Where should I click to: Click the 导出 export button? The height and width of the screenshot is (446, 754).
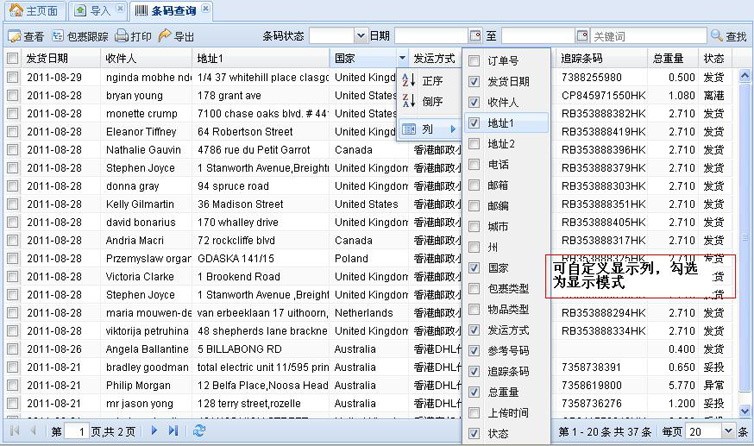pyautogui.click(x=176, y=37)
